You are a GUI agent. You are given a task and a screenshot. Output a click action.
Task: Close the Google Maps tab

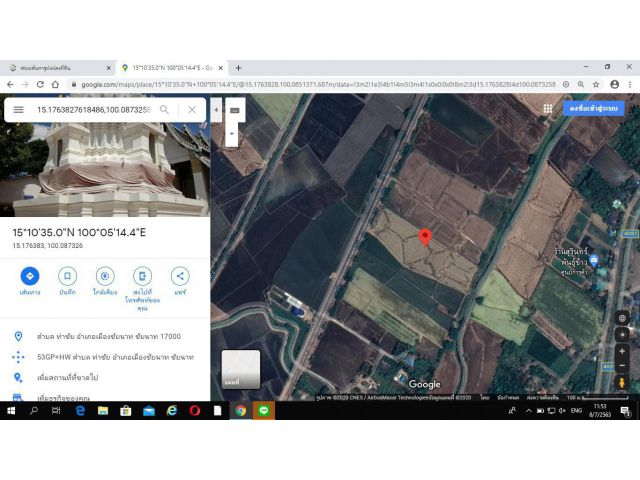pos(221,68)
